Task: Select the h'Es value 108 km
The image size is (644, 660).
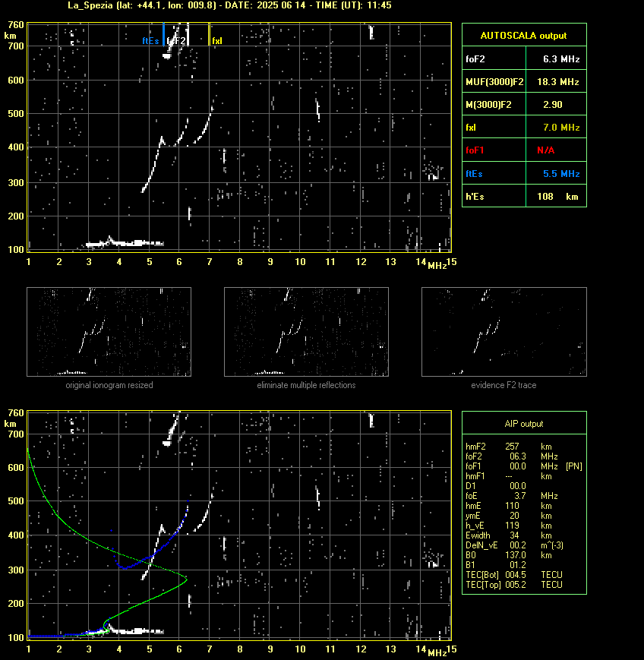Action: pyautogui.click(x=557, y=197)
